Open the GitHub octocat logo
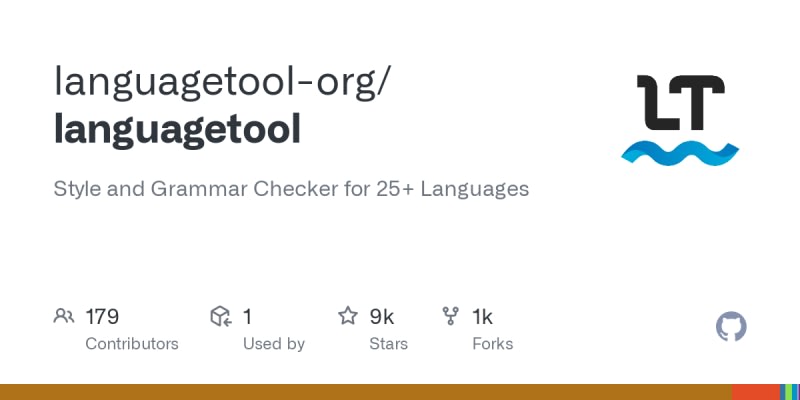The image size is (800, 400). click(x=732, y=327)
